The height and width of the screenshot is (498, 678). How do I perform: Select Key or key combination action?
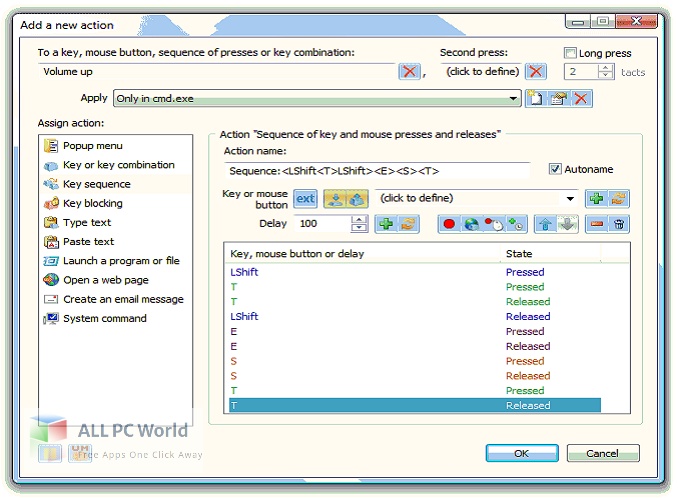click(x=115, y=165)
